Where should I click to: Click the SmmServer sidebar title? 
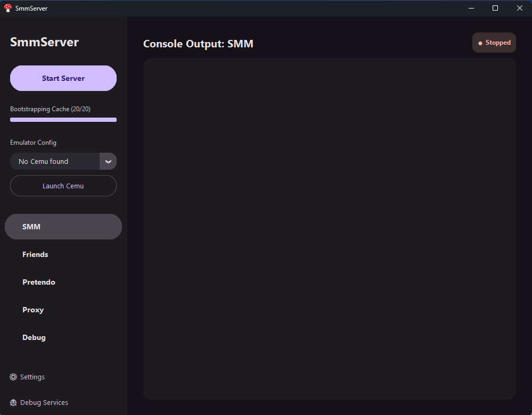44,42
